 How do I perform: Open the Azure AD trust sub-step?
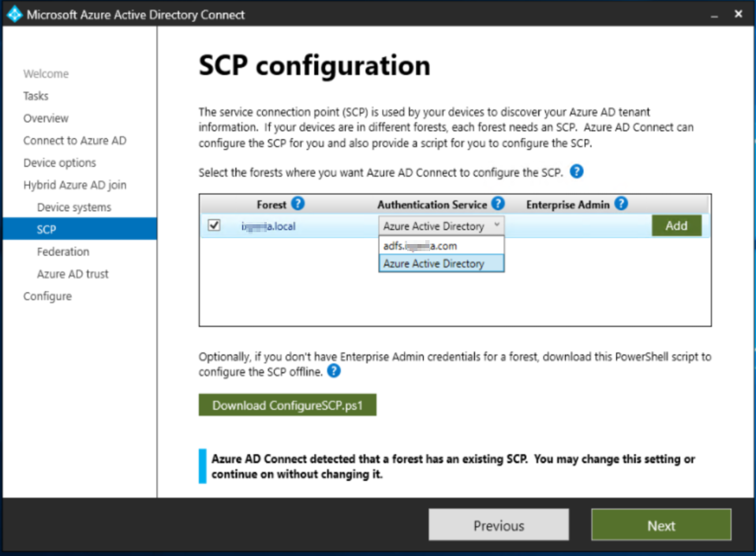(x=73, y=273)
